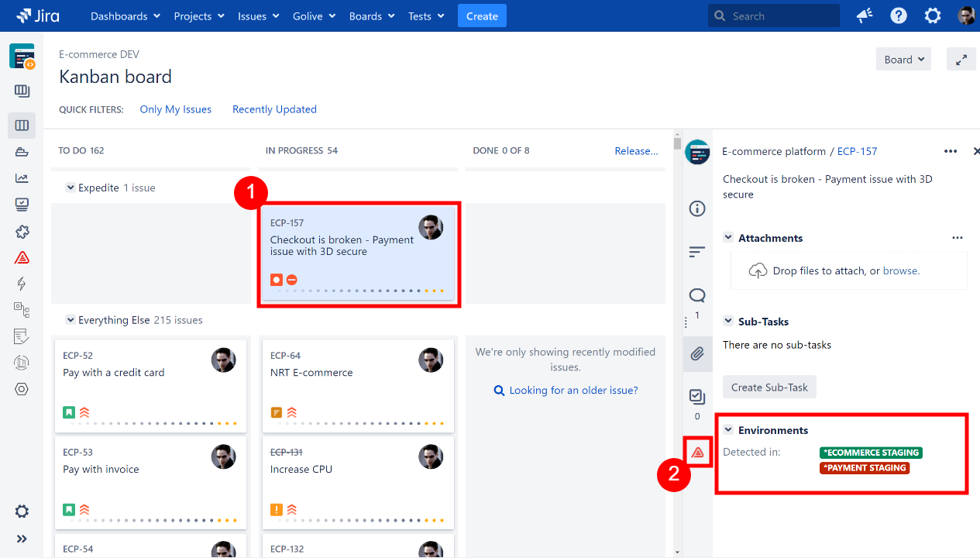Open the Dashboards menu
Screen dimensions: 980x558
pyautogui.click(x=125, y=15)
